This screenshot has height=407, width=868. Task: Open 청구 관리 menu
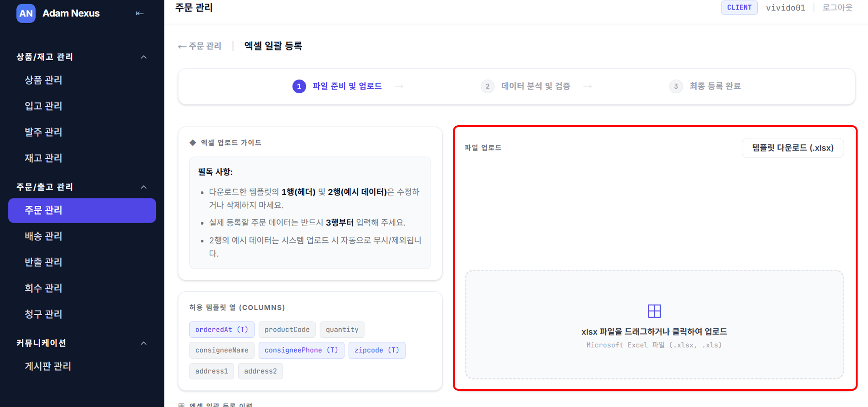pyautogui.click(x=82, y=314)
